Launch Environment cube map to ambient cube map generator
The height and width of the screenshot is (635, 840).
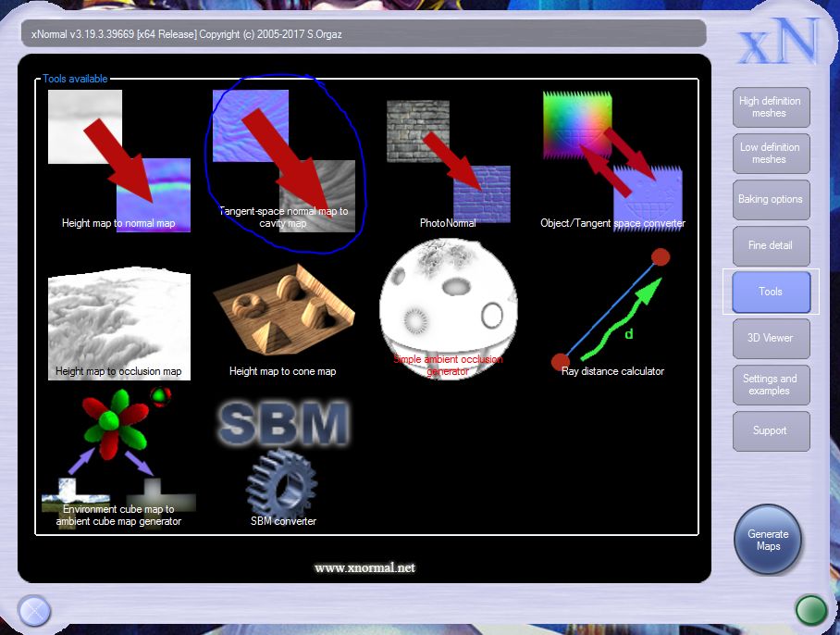click(119, 459)
